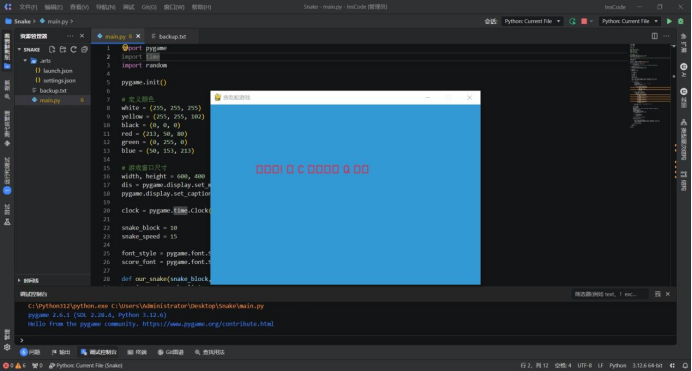Screen dimensions: 692x371
Task: Open the explorer panel ellipsis menu
Action: click(x=70, y=36)
